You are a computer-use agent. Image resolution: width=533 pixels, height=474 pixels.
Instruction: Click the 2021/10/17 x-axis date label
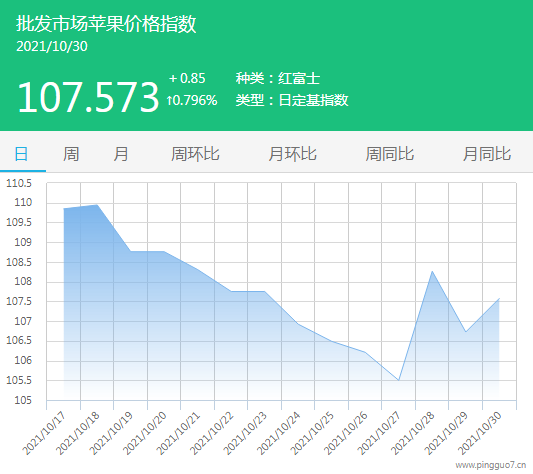(x=44, y=433)
